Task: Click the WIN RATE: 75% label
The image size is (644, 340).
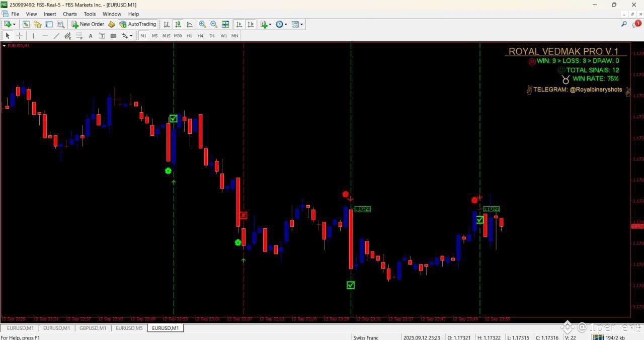Action: [x=595, y=78]
